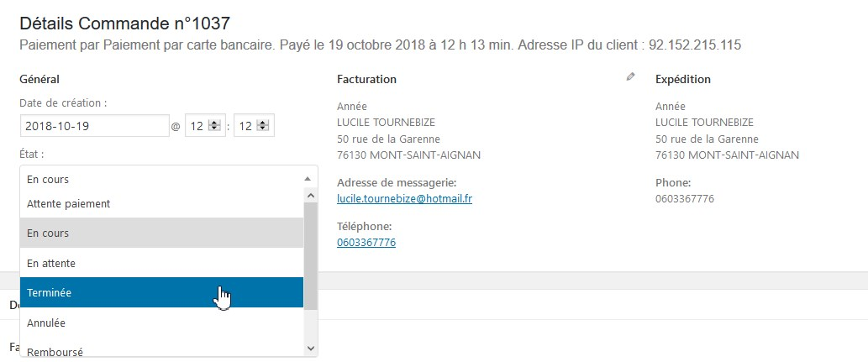Screen dimensions: 868x362
Task: Click the 'Facturation' section heading
Action: (x=366, y=79)
